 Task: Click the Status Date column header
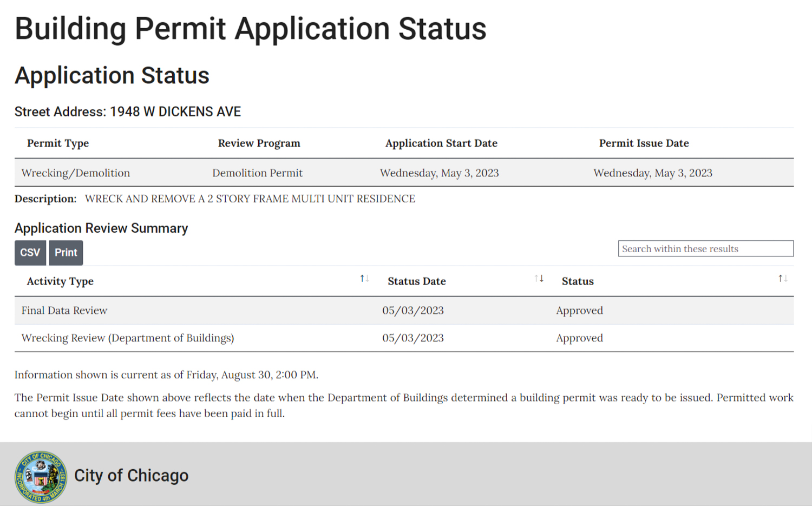tap(417, 281)
